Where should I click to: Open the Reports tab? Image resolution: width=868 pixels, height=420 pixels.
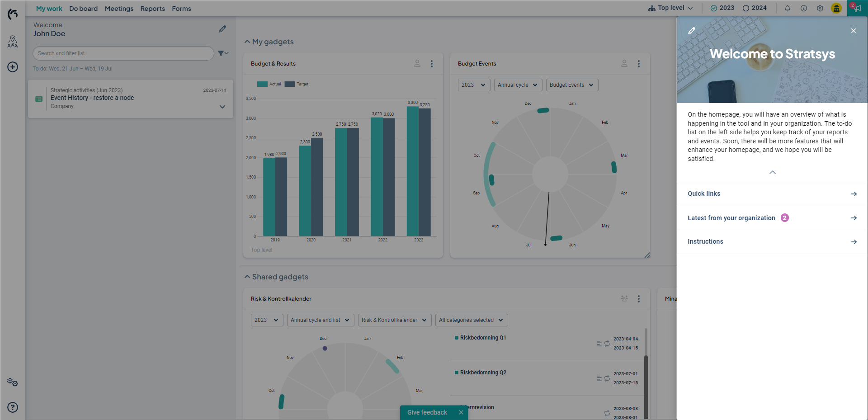tap(153, 9)
